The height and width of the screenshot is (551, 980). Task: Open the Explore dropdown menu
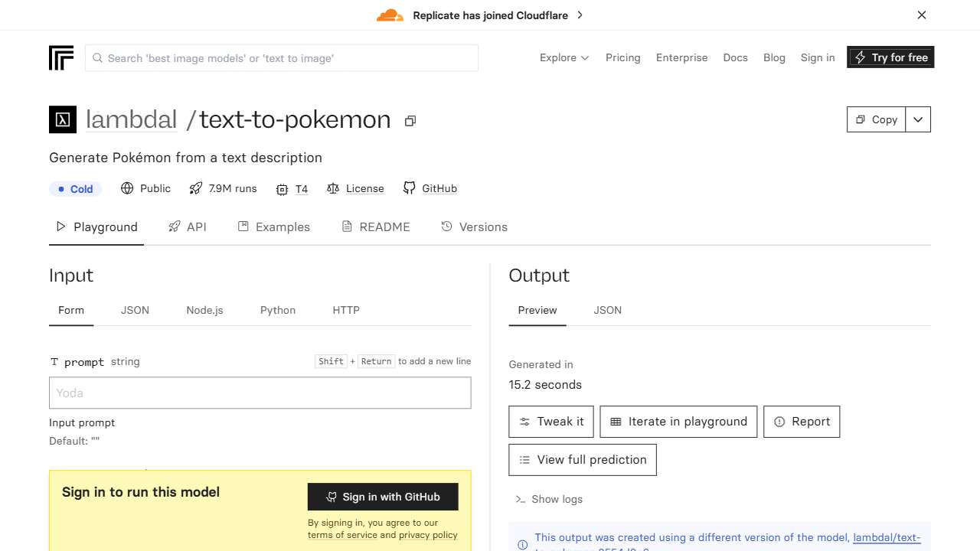564,57
